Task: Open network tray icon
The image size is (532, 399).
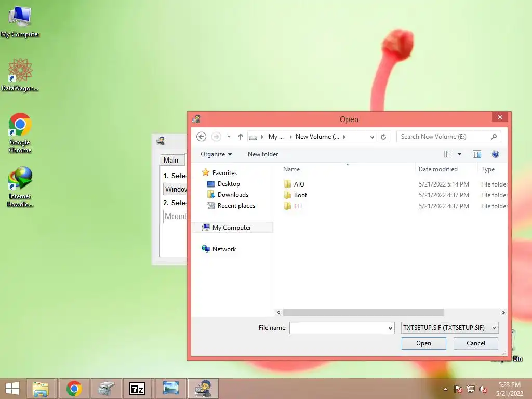Action: (470, 389)
